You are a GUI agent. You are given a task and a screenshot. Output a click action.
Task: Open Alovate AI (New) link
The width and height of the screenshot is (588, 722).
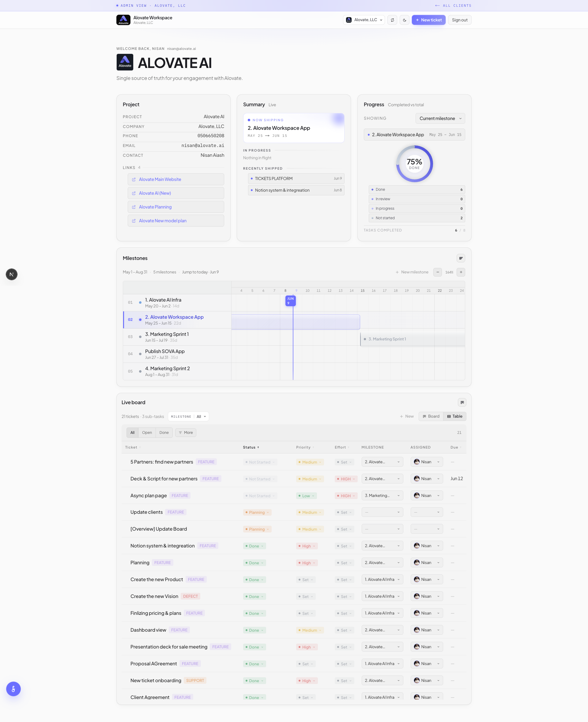click(x=176, y=194)
